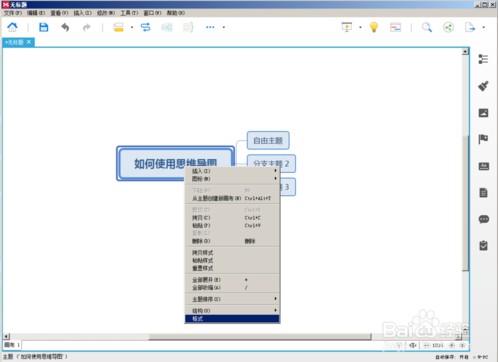Open dropdown beside presentation icon
The height and width of the screenshot is (362, 498).
click(360, 27)
